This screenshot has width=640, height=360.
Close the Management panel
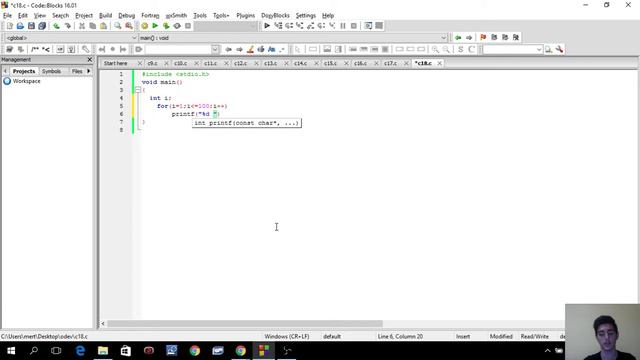coord(90,60)
